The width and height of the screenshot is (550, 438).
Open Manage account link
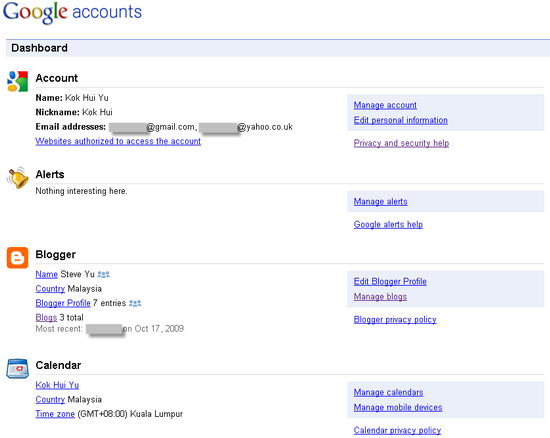(385, 105)
